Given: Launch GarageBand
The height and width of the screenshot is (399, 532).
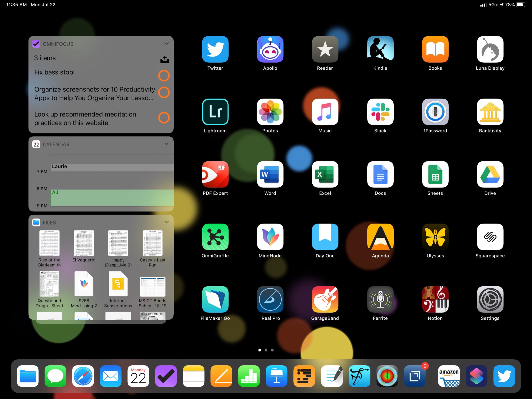Looking at the screenshot, I should pyautogui.click(x=325, y=299).
